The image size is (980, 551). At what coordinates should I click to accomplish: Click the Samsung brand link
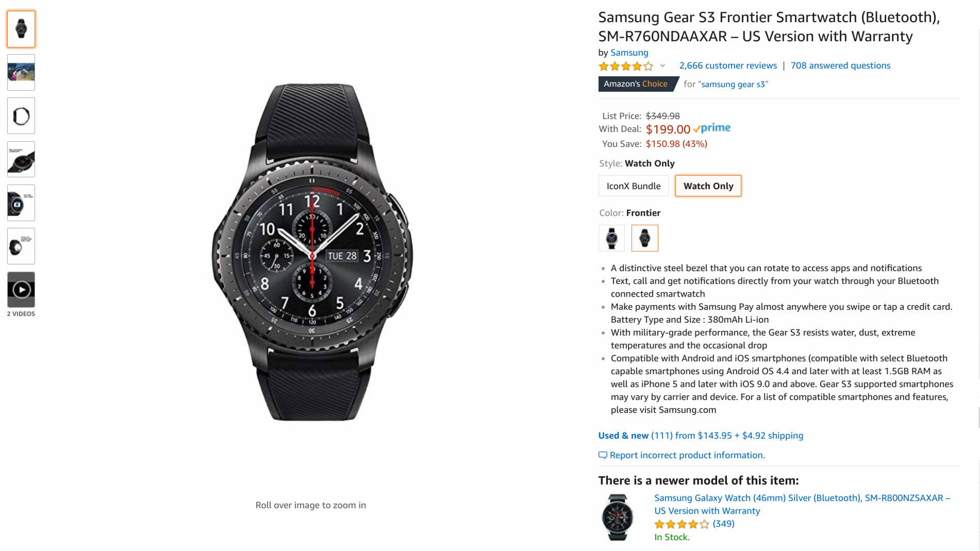(629, 53)
